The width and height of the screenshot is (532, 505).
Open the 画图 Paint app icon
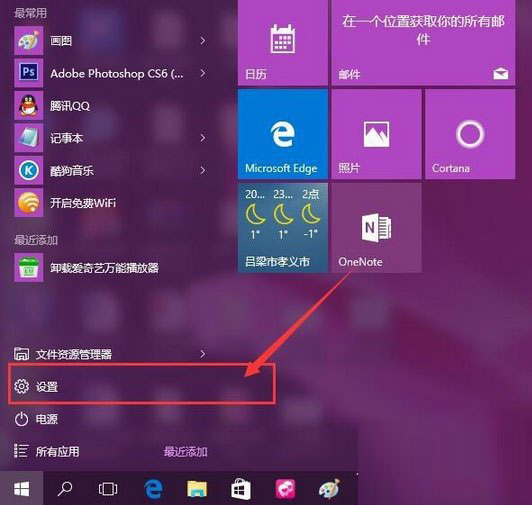pyautogui.click(x=28, y=41)
